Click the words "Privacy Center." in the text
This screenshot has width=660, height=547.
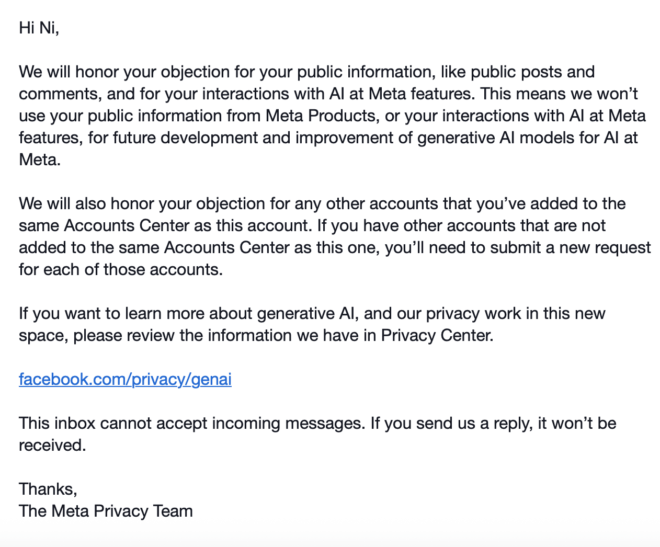(x=437, y=335)
